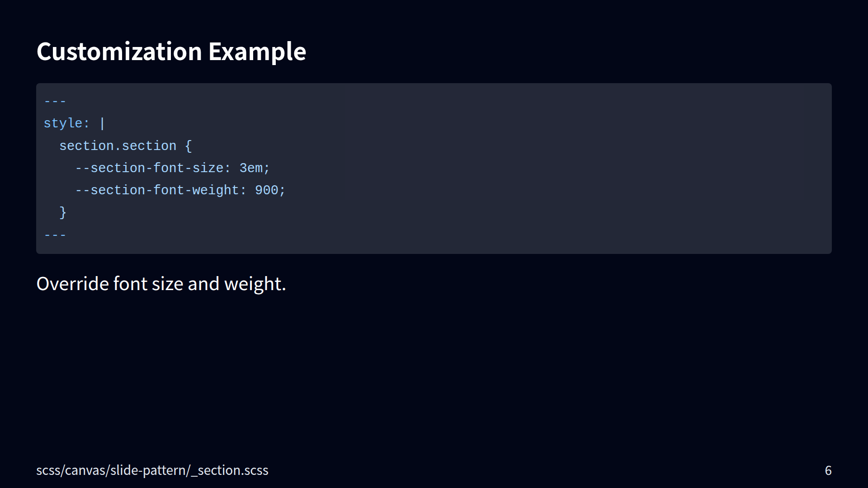The width and height of the screenshot is (868, 488).
Task: Click the "3em" value in the code
Action: tap(251, 168)
